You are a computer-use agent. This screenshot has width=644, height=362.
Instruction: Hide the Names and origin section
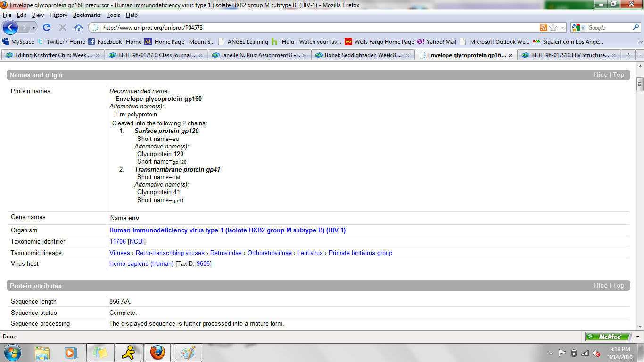tap(600, 75)
